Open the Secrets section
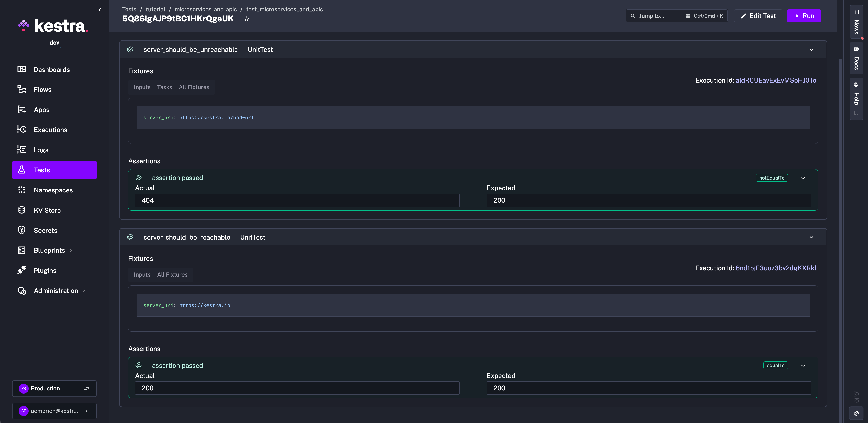 click(x=46, y=230)
